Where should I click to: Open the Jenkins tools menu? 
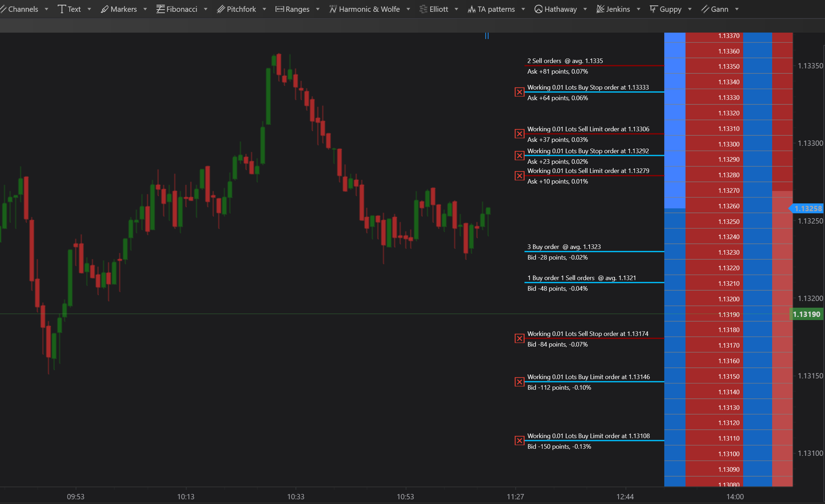pyautogui.click(x=613, y=9)
